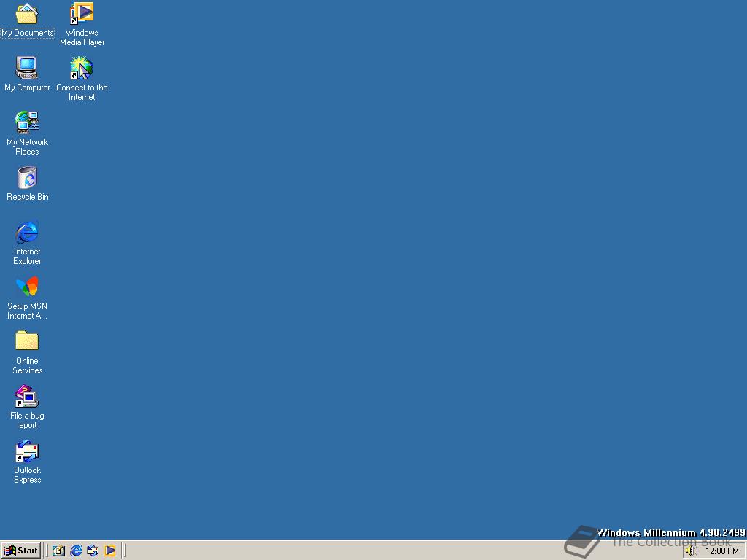Click the File a bug report shortcut
The image size is (747, 560).
click(x=27, y=407)
